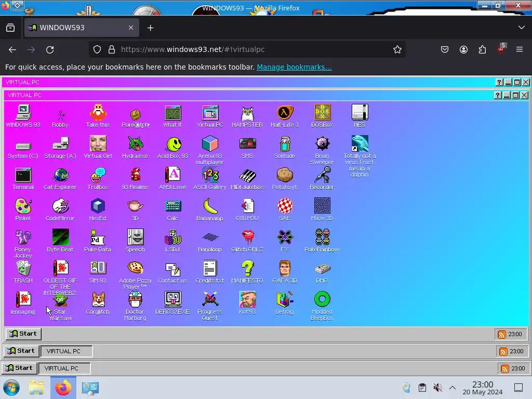Open Poney Jockey icon
Viewport: 532px width, 399px height.
coord(23,244)
